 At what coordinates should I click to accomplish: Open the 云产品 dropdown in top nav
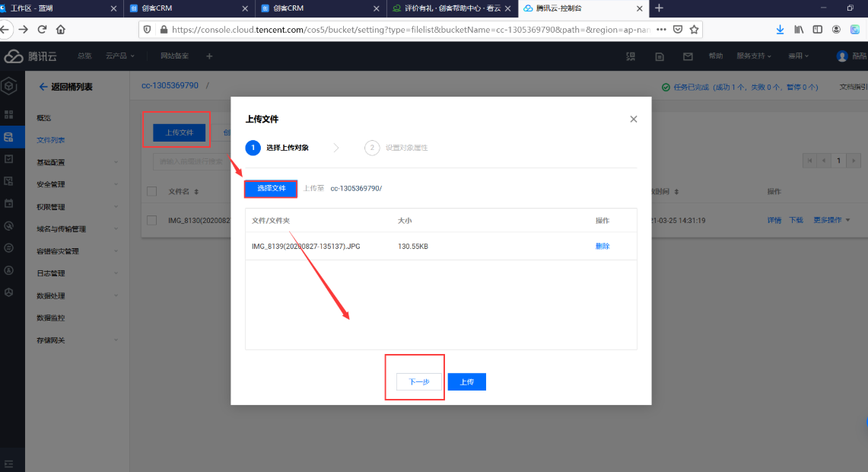119,56
